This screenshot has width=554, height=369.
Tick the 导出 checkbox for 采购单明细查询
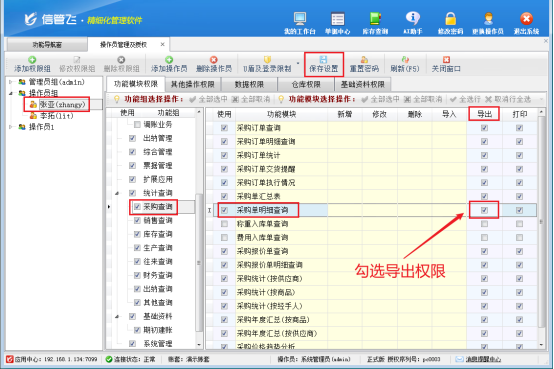484,210
